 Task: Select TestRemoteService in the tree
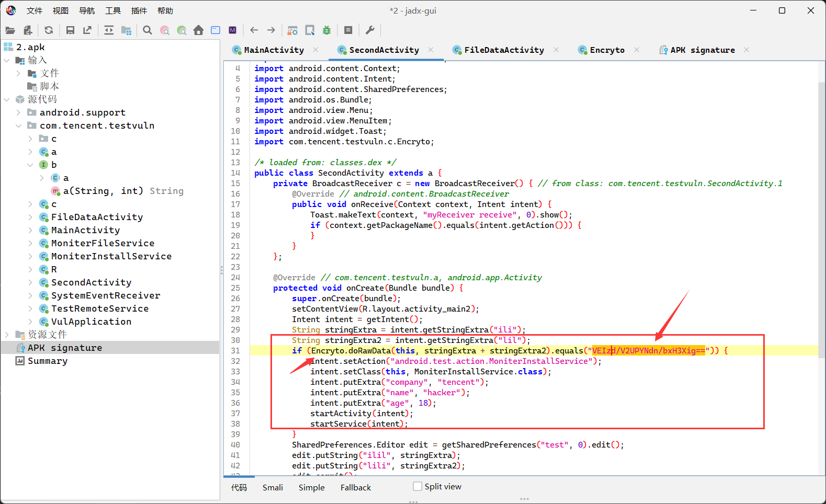pyautogui.click(x=100, y=308)
